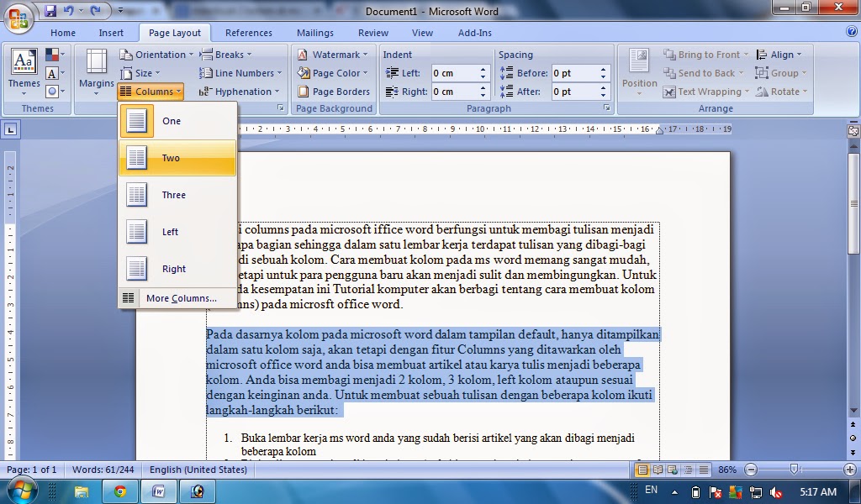
Task: Open Text Wrapping dropdown
Action: (706, 92)
